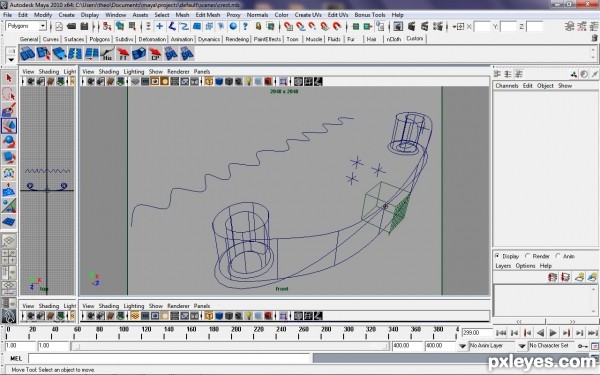Screen dimensions: 600x375
Task: Open the Channels menu in channel box
Action: pos(507,86)
